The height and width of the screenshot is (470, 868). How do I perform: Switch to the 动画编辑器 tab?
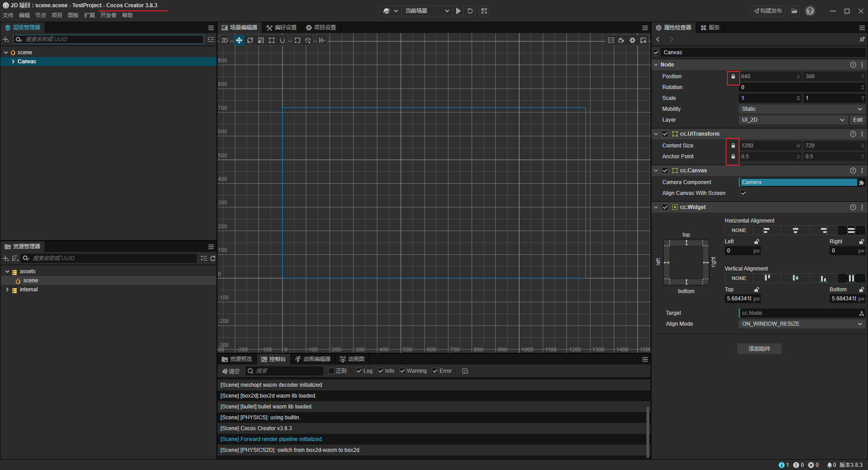pos(313,359)
